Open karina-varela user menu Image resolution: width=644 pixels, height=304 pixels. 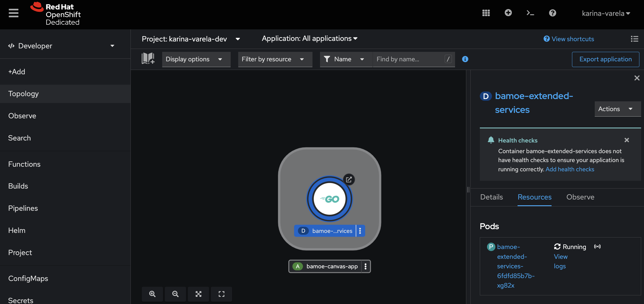606,14
